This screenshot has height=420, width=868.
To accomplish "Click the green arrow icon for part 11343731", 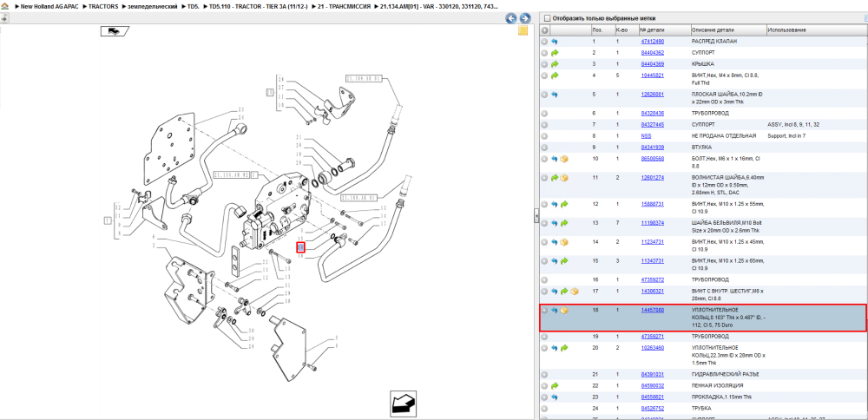I will coord(565,260).
